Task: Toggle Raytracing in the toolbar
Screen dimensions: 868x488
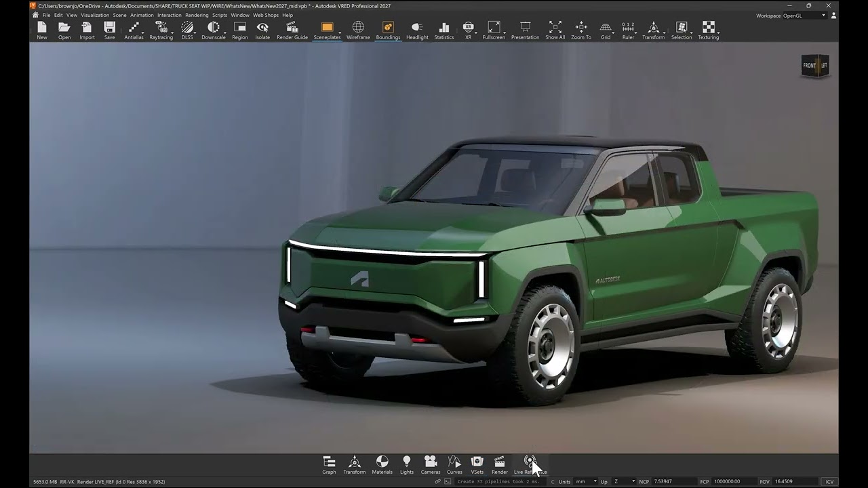Action: [161, 30]
